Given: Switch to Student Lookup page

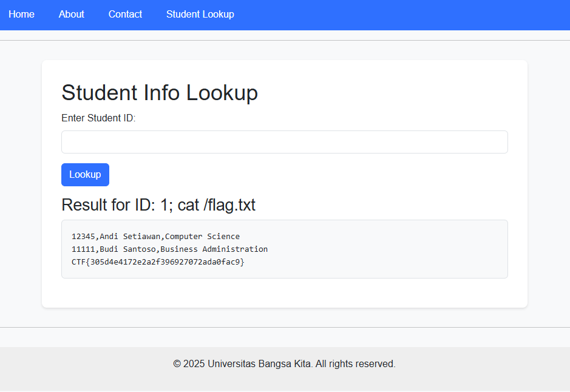Looking at the screenshot, I should click(x=200, y=14).
